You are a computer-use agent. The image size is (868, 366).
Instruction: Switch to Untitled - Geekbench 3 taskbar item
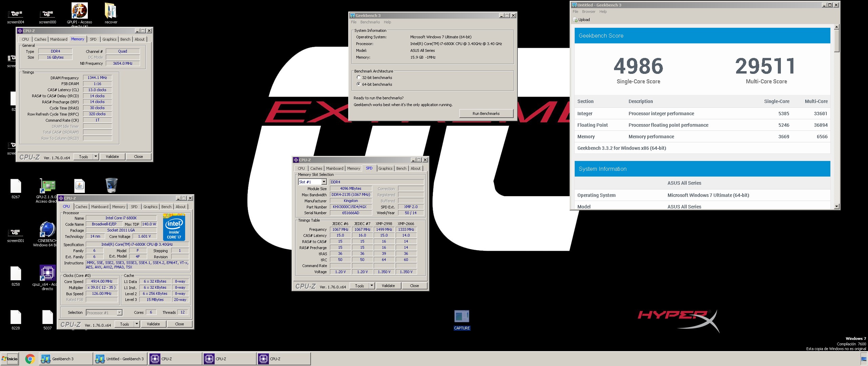[x=120, y=359]
